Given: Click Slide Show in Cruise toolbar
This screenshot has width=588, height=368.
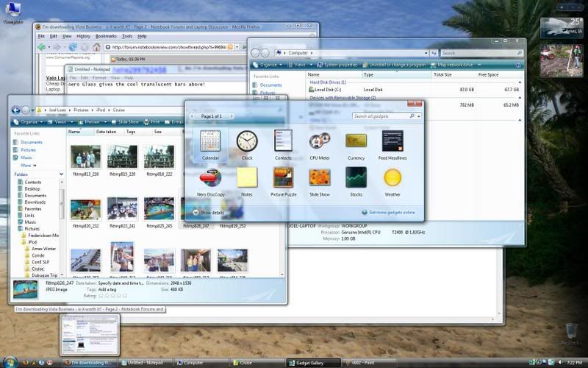Looking at the screenshot, I should tap(125, 122).
